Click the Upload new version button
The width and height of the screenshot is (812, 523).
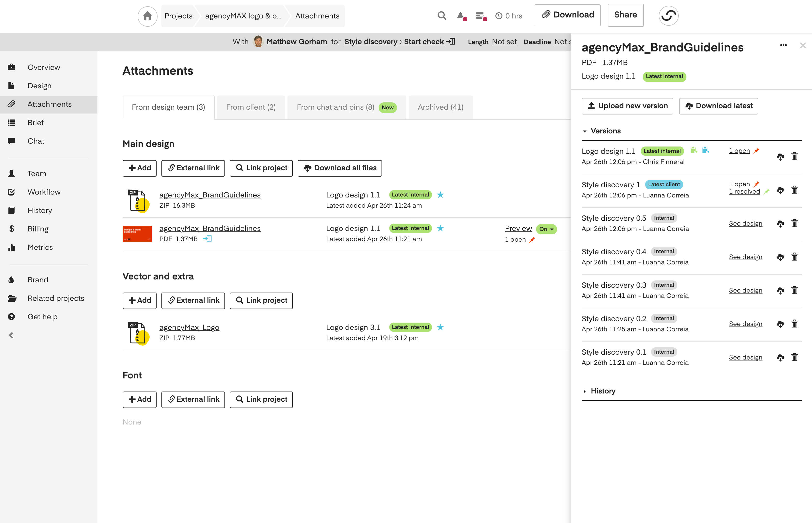627,106
